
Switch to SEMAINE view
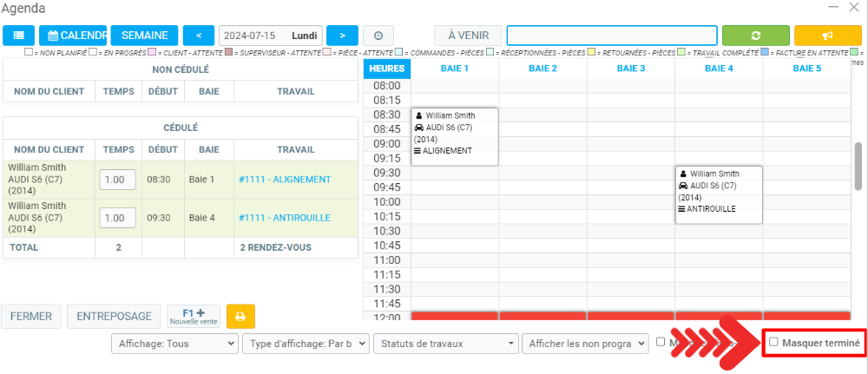145,36
